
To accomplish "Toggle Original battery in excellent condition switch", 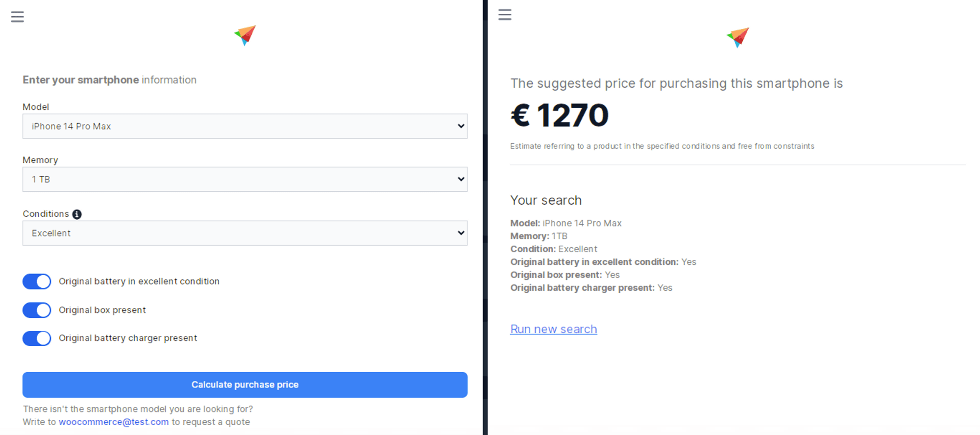I will [37, 281].
